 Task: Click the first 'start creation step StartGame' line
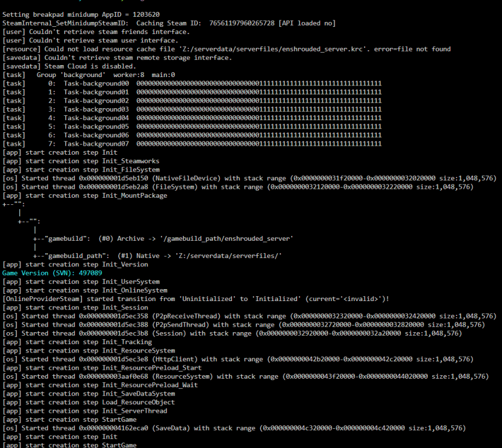coord(69,419)
